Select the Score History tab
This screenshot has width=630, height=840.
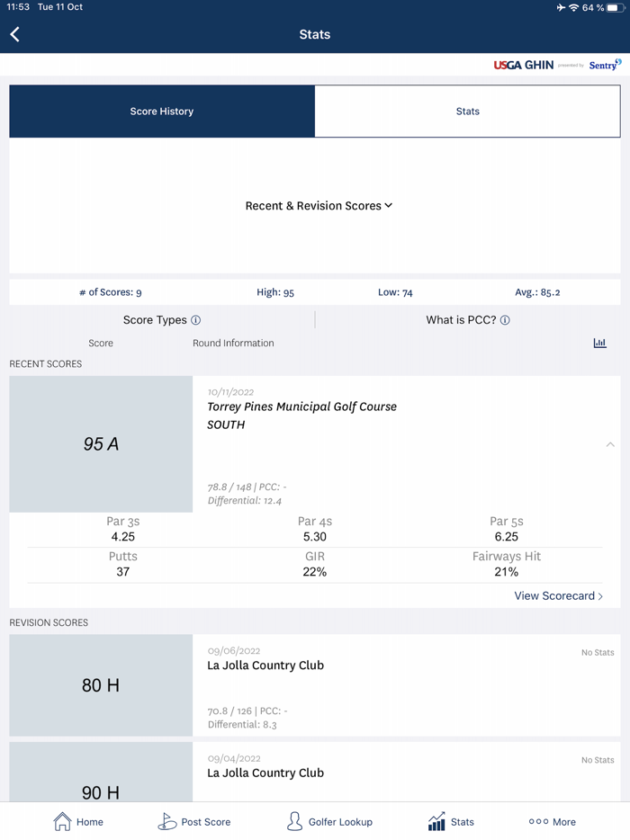click(x=162, y=112)
